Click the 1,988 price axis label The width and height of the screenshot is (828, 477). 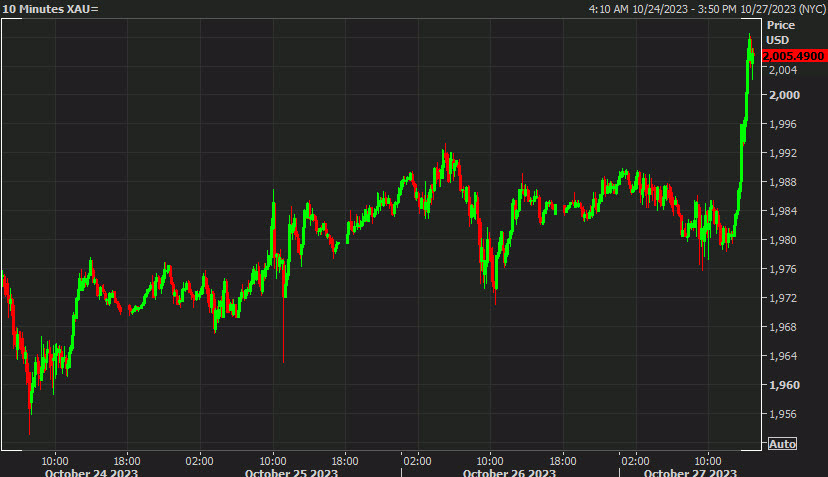[x=784, y=182]
